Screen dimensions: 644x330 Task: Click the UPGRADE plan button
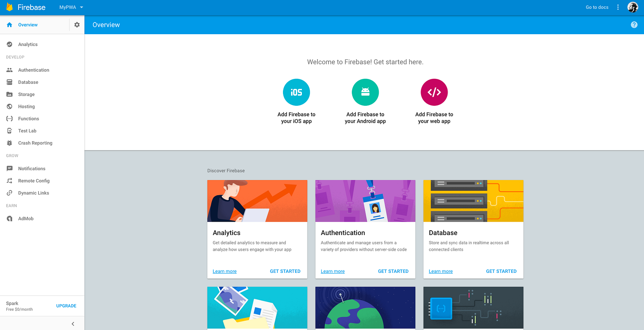(66, 306)
